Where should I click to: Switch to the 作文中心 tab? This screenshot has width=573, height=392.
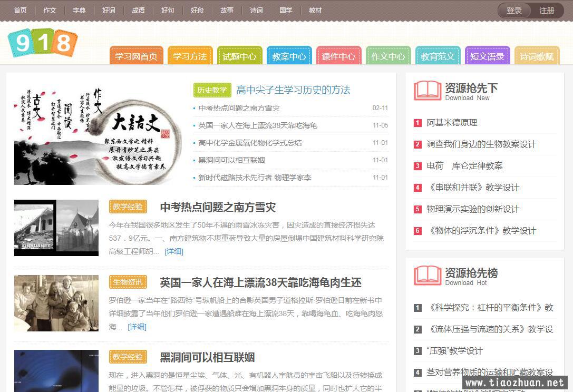388,56
